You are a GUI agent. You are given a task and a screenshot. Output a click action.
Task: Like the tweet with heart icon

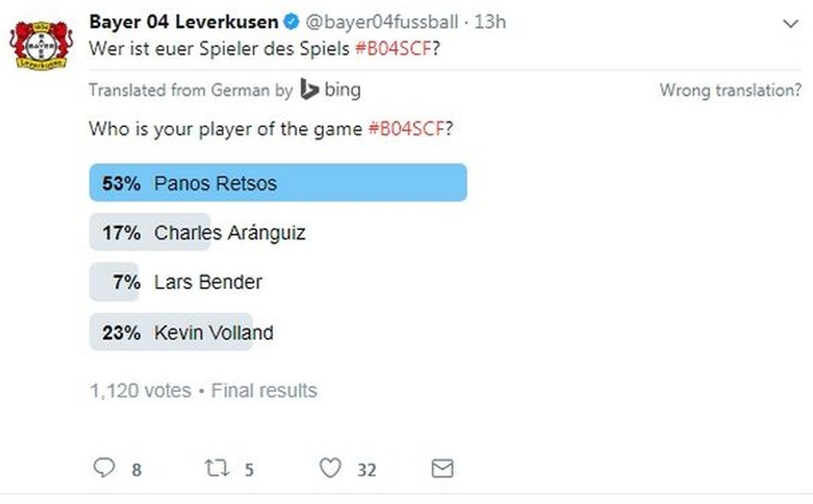(x=329, y=468)
